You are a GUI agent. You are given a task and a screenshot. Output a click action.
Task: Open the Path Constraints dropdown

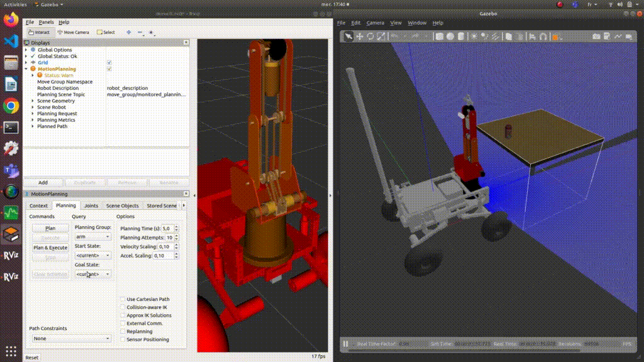coord(72,339)
